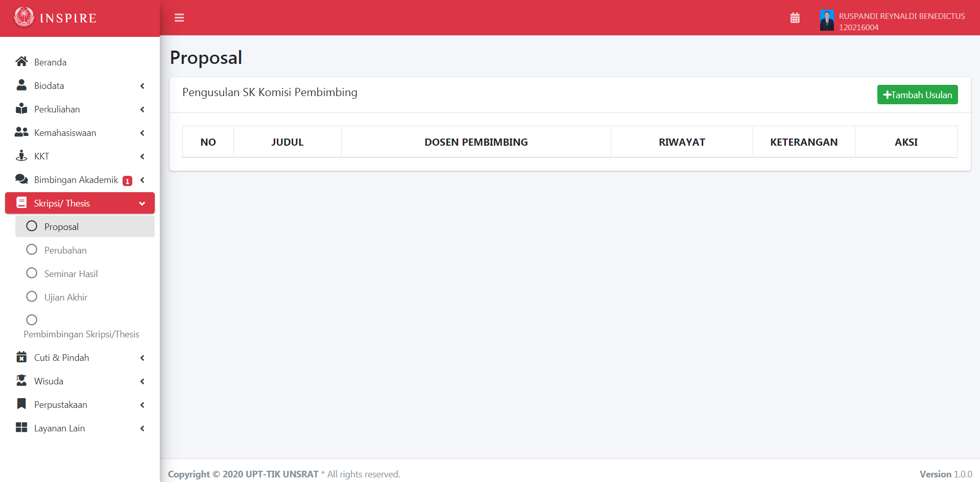
Task: Click the Beranda home icon
Action: pos(21,62)
